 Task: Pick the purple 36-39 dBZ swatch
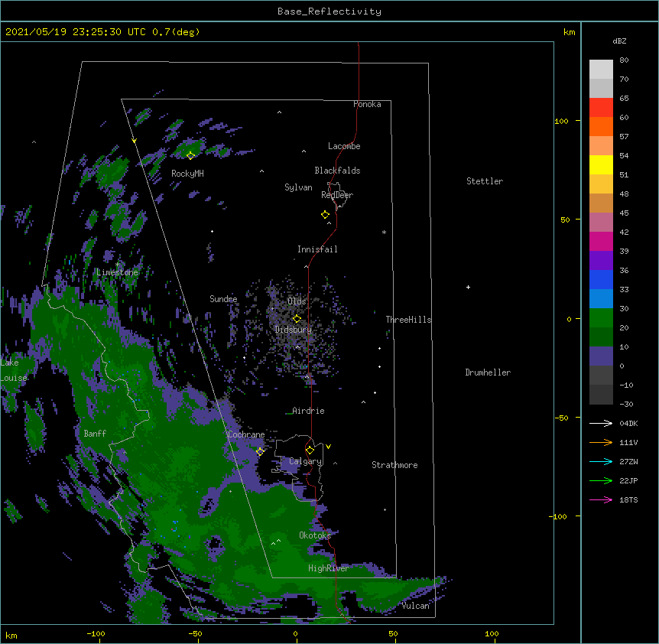(x=601, y=261)
